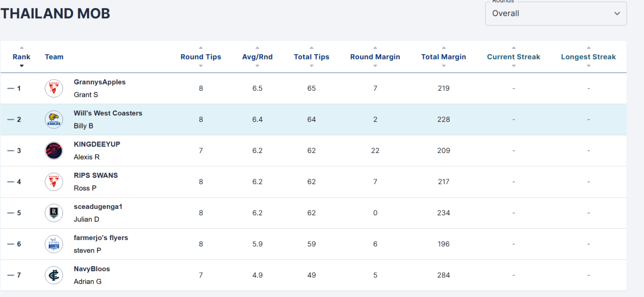Click the Port Adelaide logo beside sceadugenga1
This screenshot has height=297, width=644.
pos(54,213)
